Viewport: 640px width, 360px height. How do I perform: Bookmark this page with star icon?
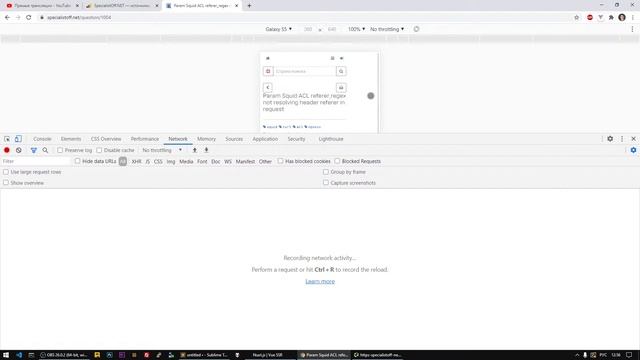(x=576, y=18)
